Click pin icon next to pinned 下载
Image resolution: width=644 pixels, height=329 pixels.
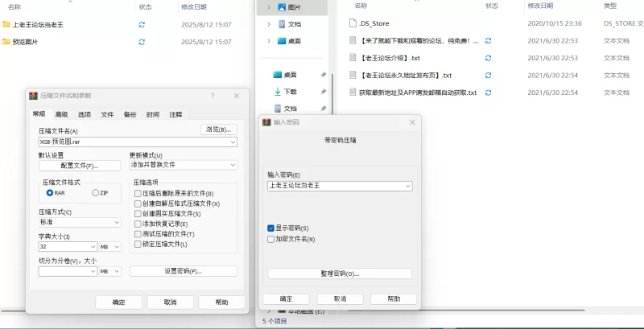point(324,92)
